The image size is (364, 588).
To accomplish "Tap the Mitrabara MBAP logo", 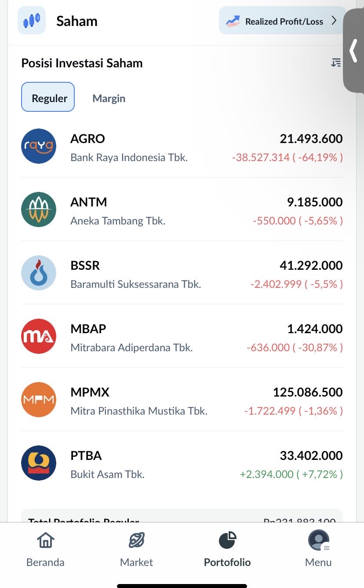I will pos(39,336).
